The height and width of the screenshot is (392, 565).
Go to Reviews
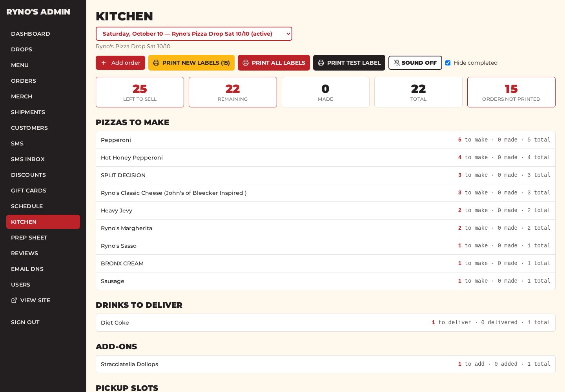coord(43,253)
